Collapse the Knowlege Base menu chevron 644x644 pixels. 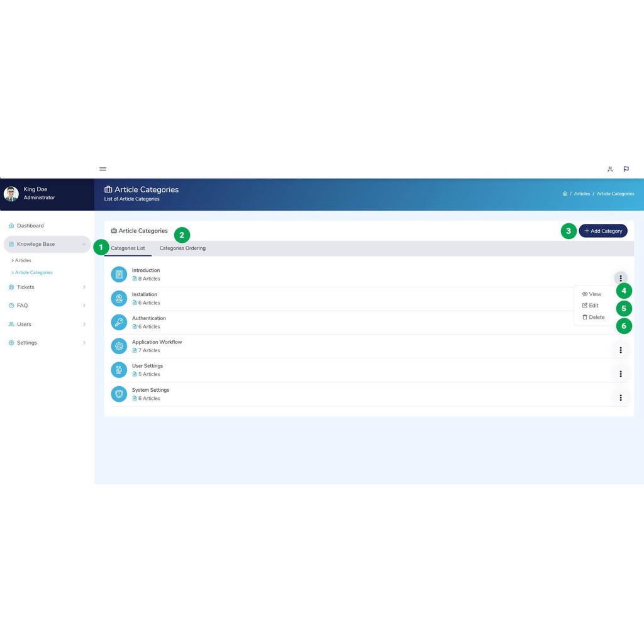click(x=84, y=244)
